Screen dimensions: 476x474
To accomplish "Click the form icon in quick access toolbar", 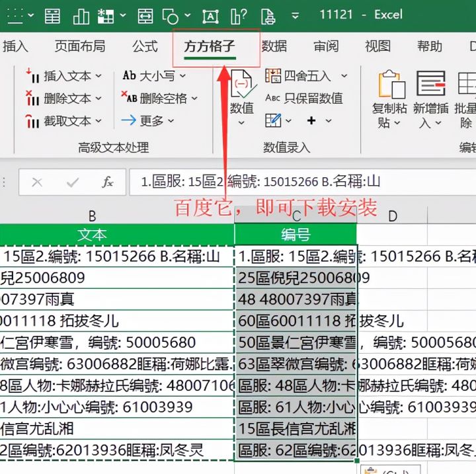I will click(x=52, y=15).
